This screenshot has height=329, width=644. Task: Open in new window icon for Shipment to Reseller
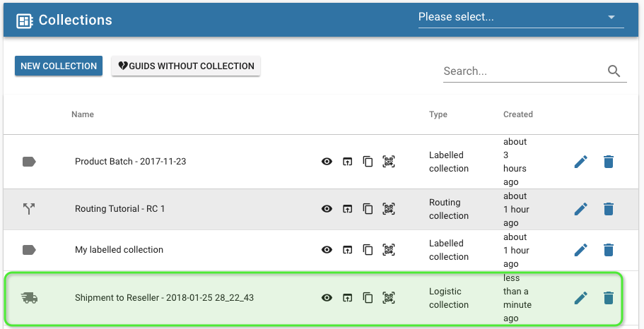[x=348, y=298]
